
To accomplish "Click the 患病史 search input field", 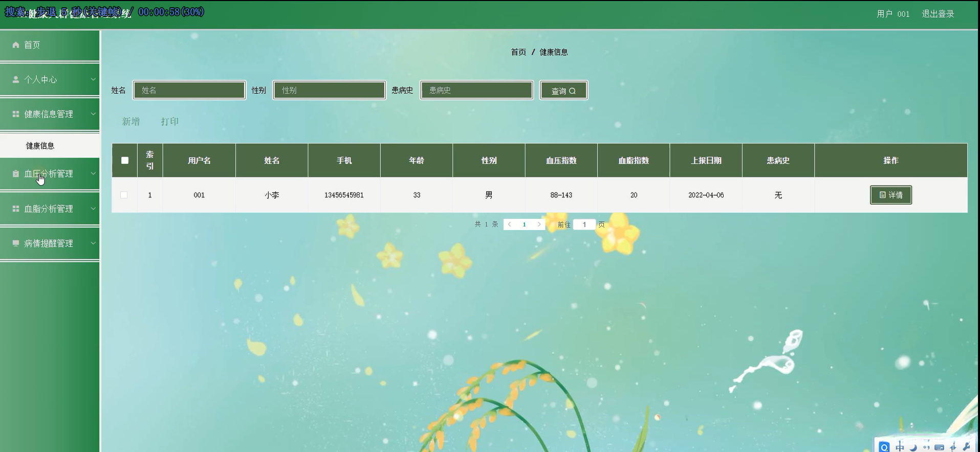I will point(477,91).
